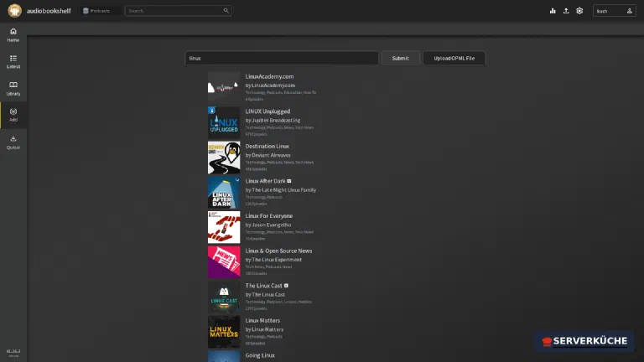
Task: Open the download Queue in sidebar
Action: (x=13, y=142)
